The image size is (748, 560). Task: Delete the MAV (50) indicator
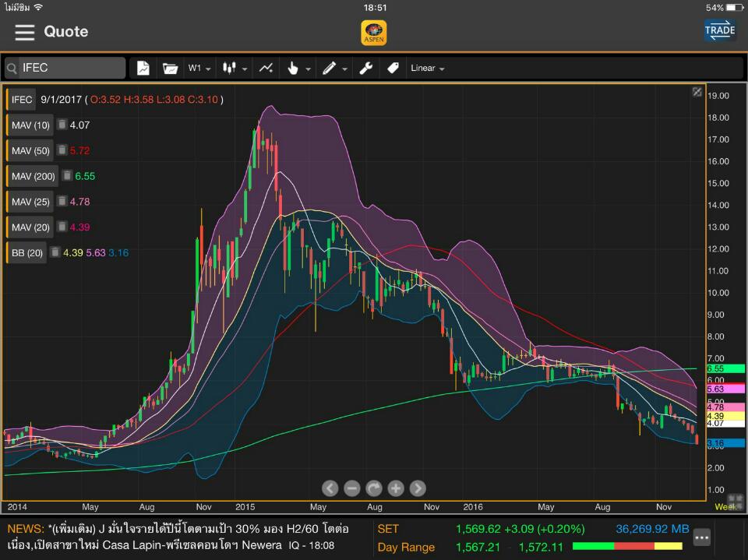click(62, 150)
